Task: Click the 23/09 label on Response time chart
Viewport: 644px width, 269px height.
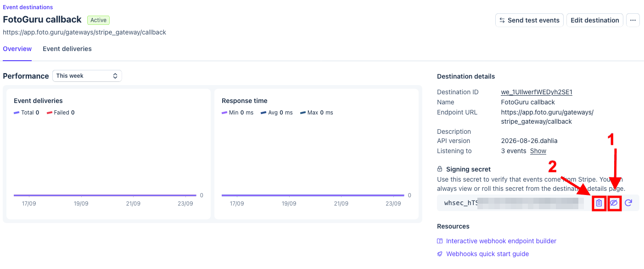Action: [x=393, y=204]
